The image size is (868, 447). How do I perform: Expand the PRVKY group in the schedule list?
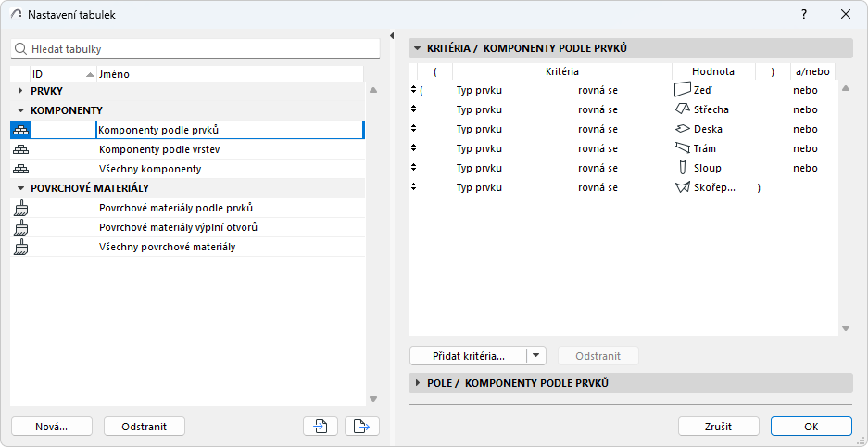(21, 91)
